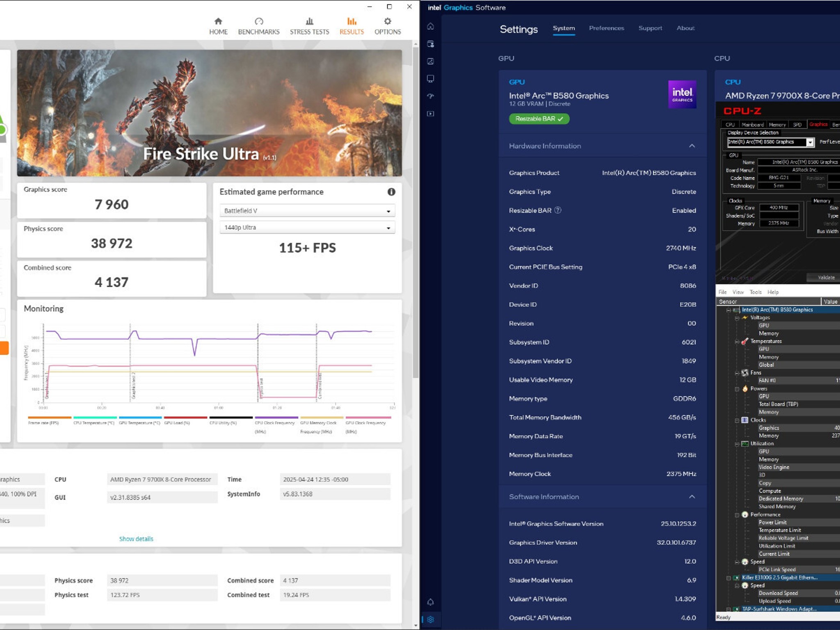Open the Intel sidebar notifications bell
This screenshot has height=630, width=840.
[x=430, y=602]
